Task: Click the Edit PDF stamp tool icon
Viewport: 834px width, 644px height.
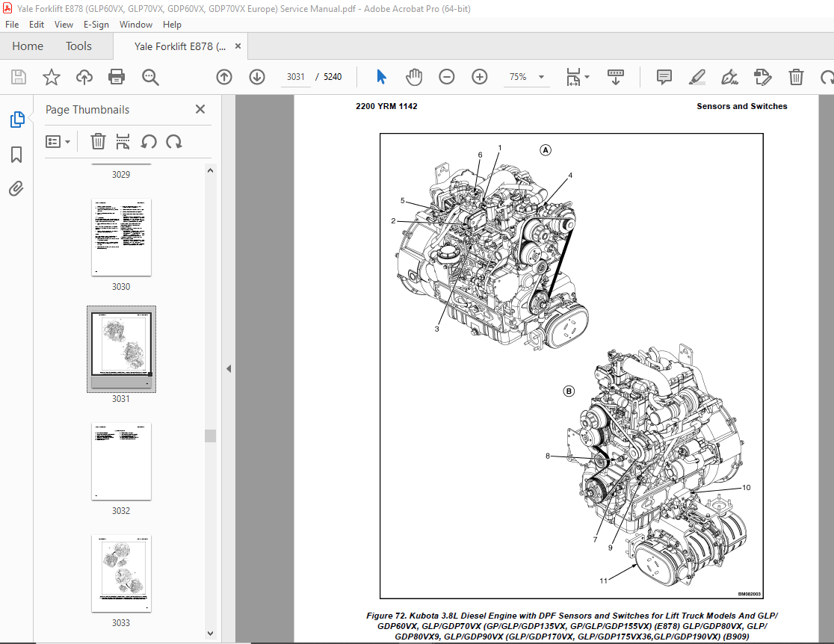Action: click(763, 77)
